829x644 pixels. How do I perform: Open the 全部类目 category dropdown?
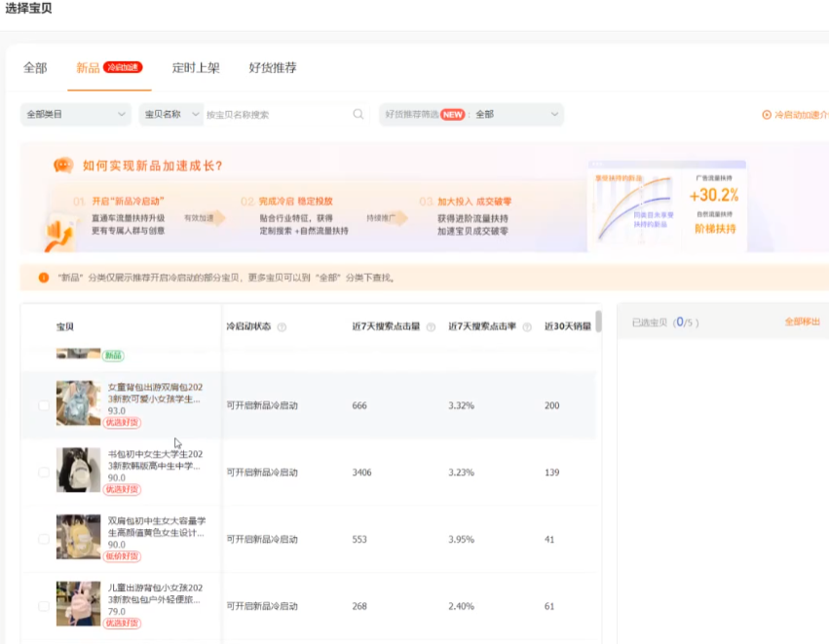point(76,114)
